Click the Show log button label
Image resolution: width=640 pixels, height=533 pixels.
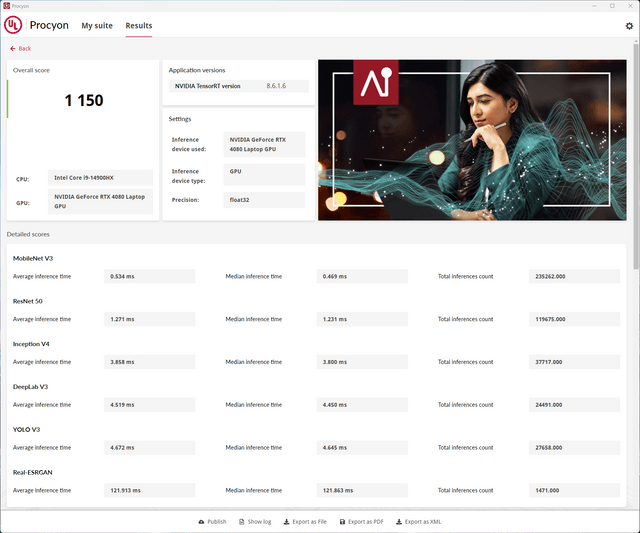coord(259,522)
